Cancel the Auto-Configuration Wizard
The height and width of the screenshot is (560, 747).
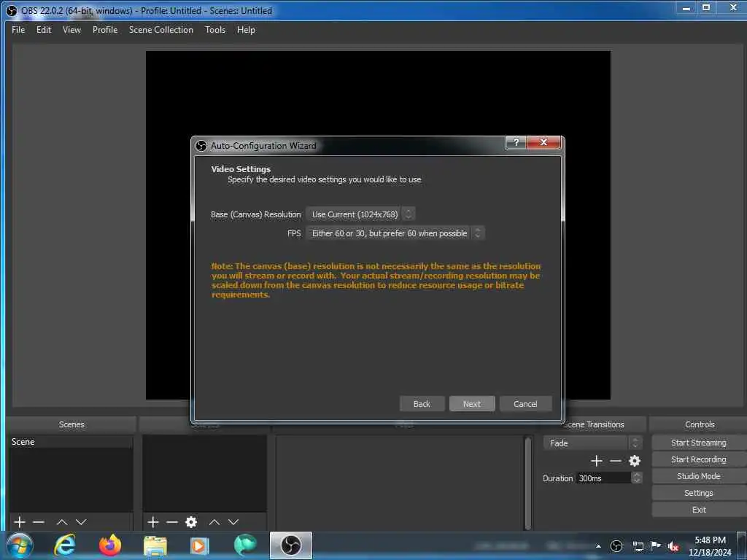click(x=525, y=404)
